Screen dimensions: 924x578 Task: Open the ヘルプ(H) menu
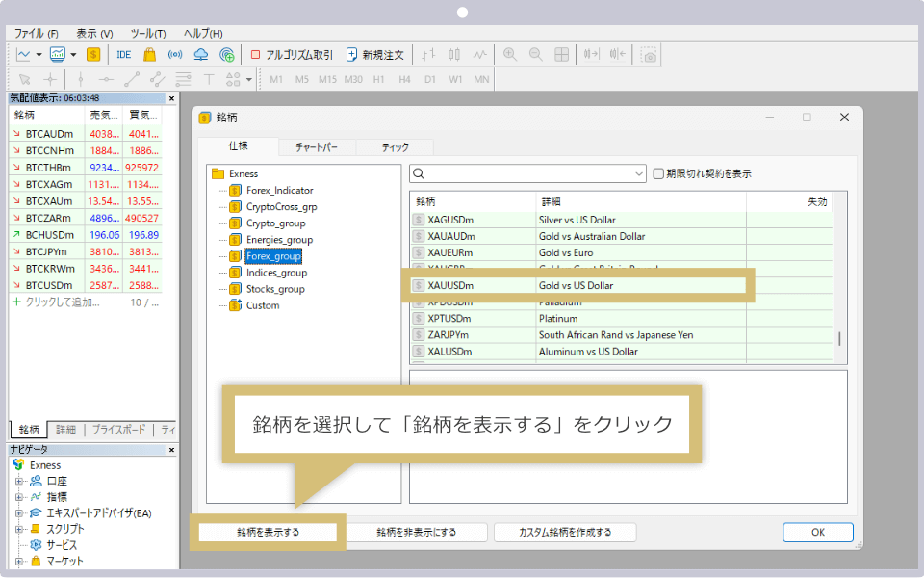203,34
